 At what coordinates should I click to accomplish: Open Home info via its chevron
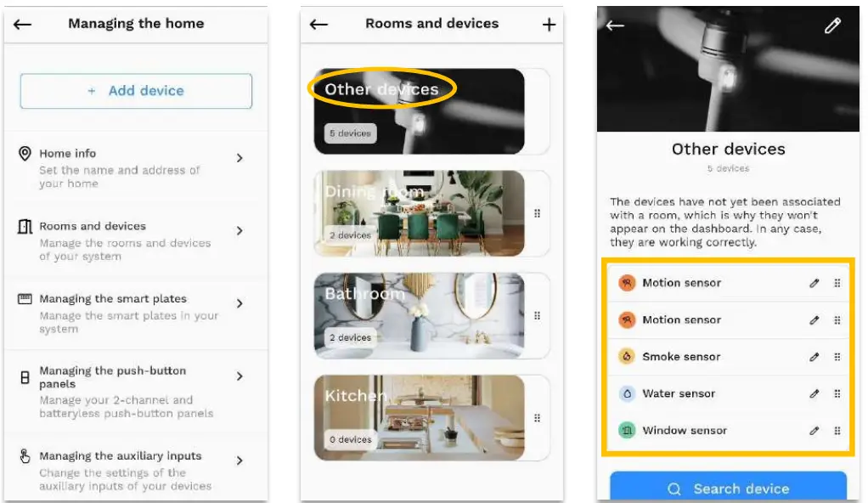(x=240, y=158)
